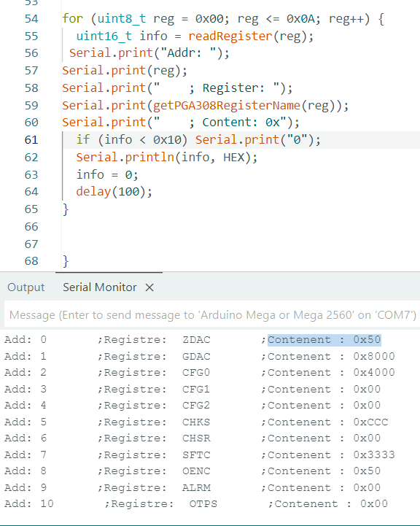Click the "Addr: " string on line 56
This screenshot has width=420, height=526.
tap(188, 53)
